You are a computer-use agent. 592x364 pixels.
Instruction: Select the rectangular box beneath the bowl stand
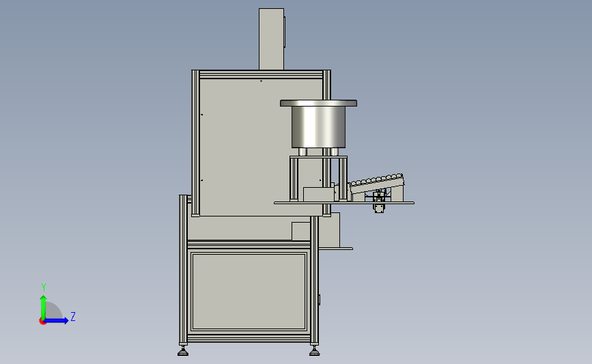click(x=318, y=195)
